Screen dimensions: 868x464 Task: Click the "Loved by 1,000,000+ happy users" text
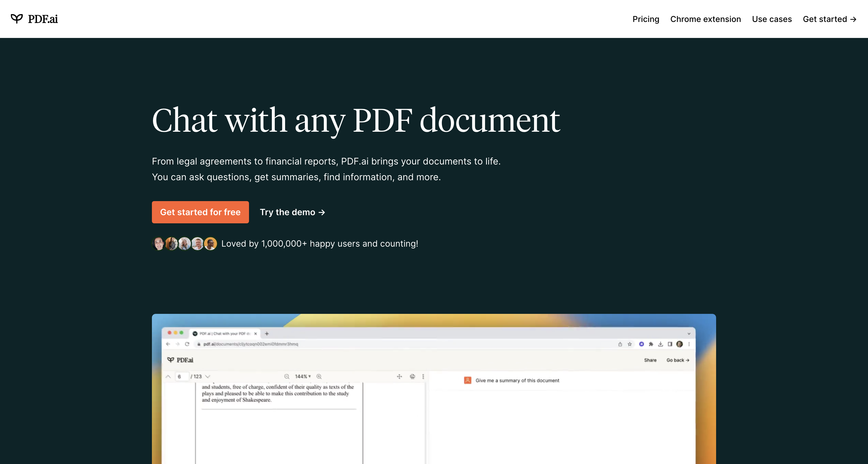[320, 243]
